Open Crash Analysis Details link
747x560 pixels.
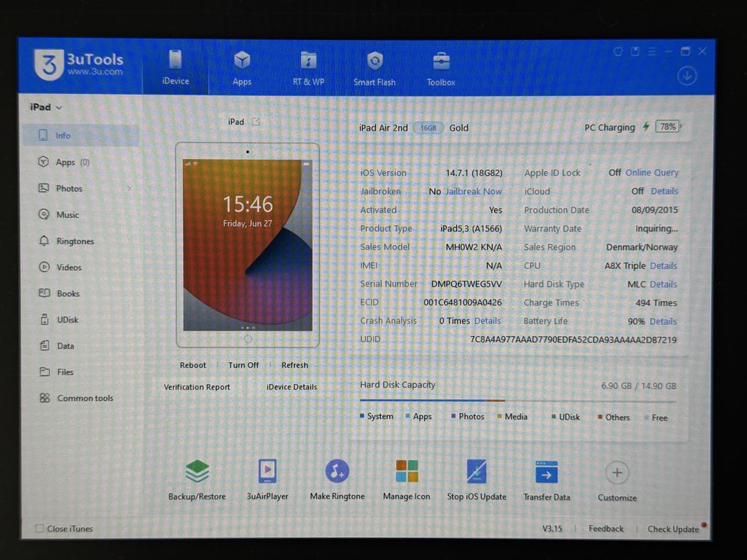click(x=487, y=321)
